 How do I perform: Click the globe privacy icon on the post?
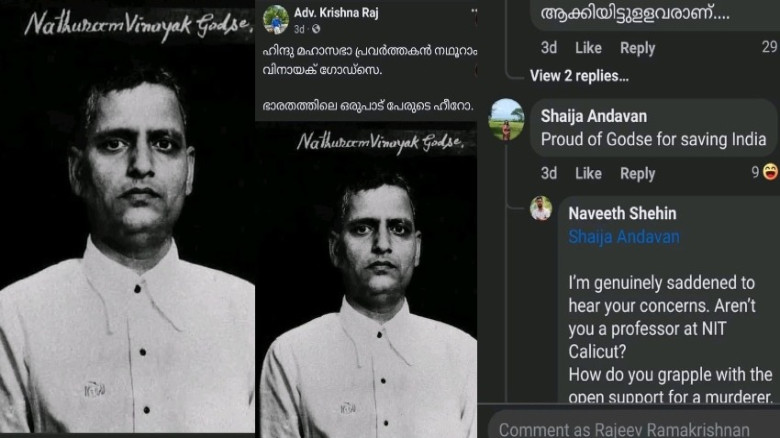[315, 29]
